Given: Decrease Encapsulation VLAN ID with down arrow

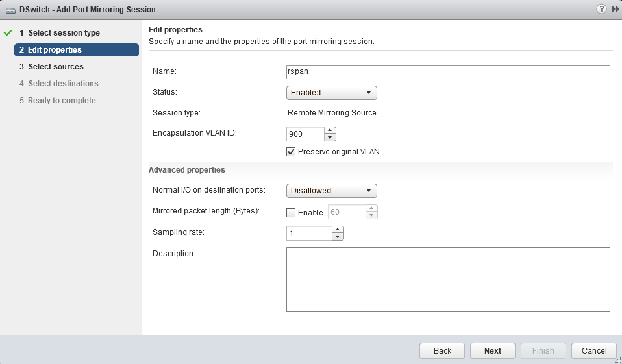Looking at the screenshot, I should tap(330, 137).
